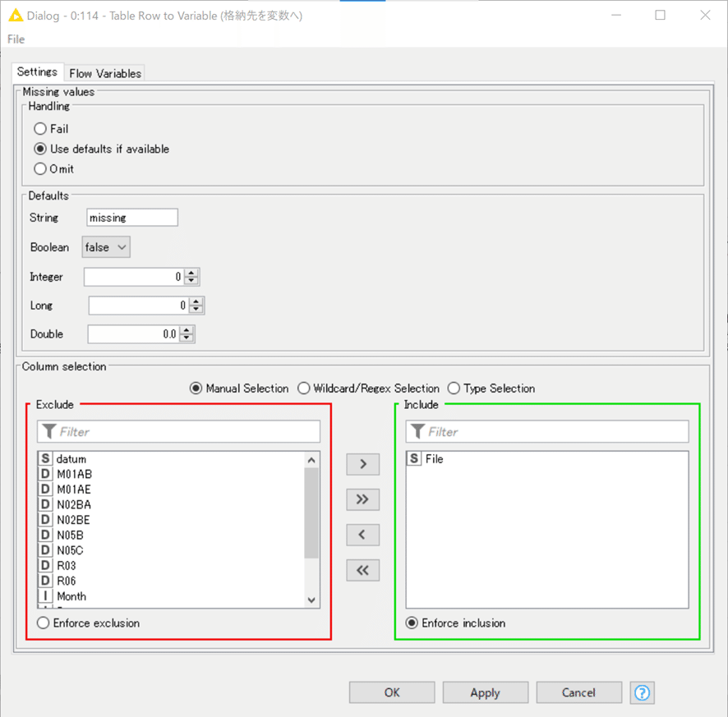Click the funnel icon in Include filter
Screen dimensions: 728x717
[417, 431]
